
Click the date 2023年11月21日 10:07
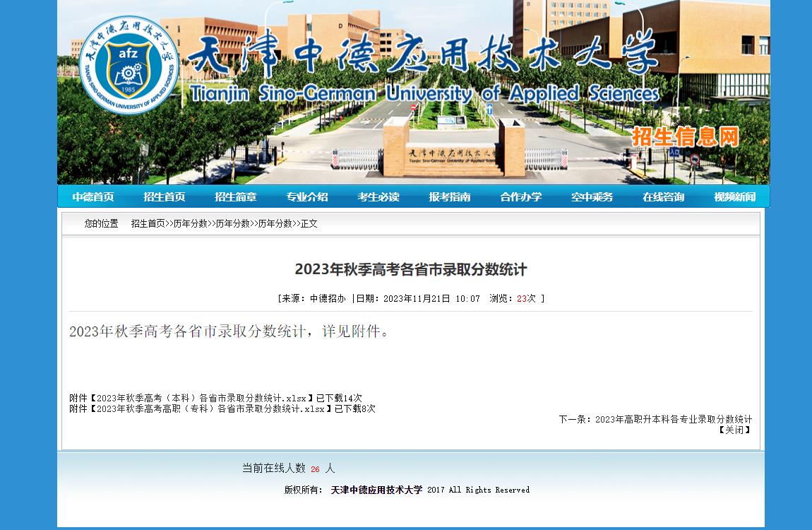click(431, 298)
